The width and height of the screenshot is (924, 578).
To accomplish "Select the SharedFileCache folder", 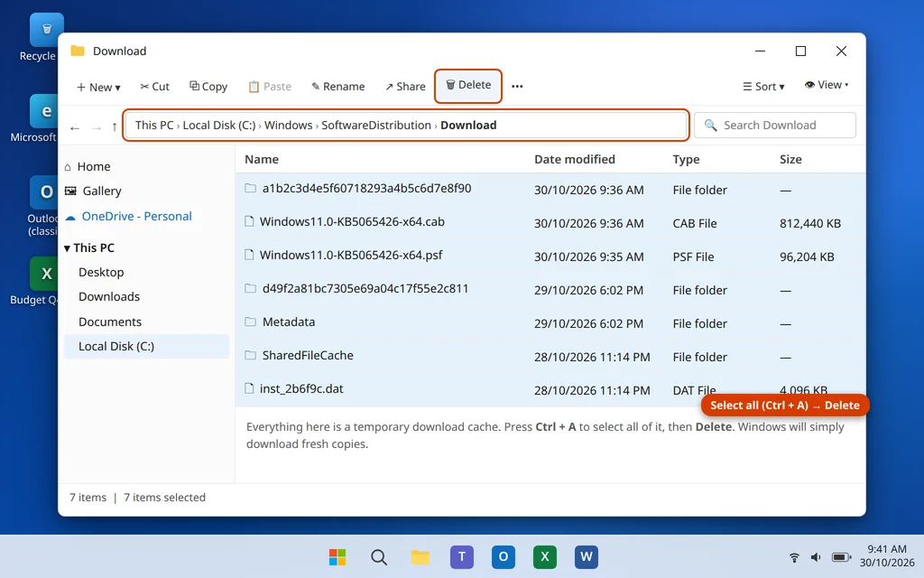I will click(x=550, y=357).
